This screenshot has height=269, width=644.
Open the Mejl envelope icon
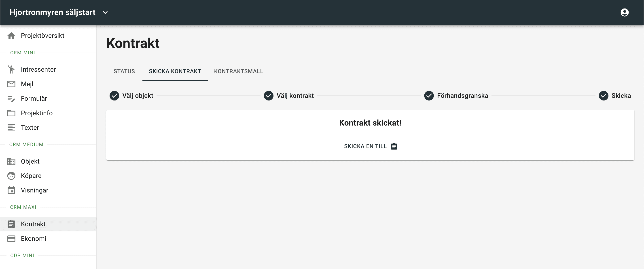[x=11, y=84]
